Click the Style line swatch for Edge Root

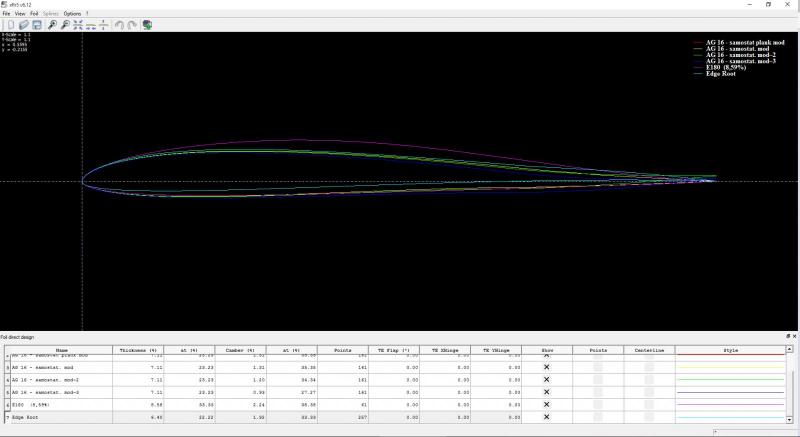(x=730, y=416)
